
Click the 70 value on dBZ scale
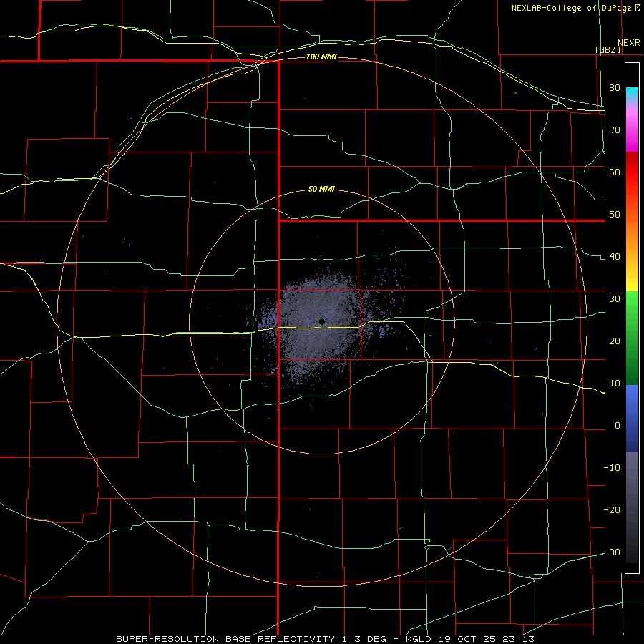(615, 130)
